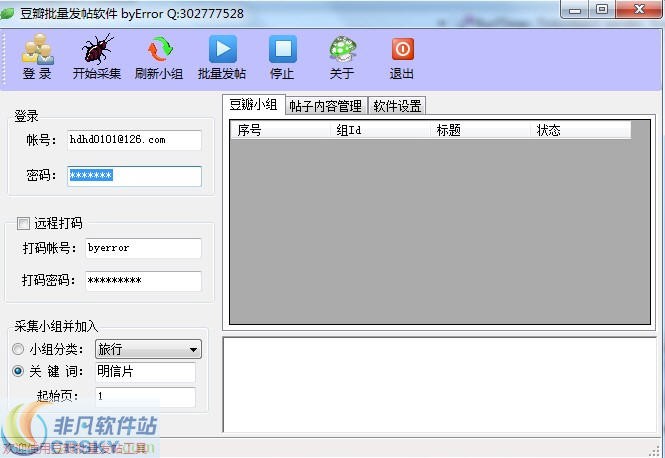The width and height of the screenshot is (665, 458).
Task: Open the 软件设置 tab
Action: 397,106
